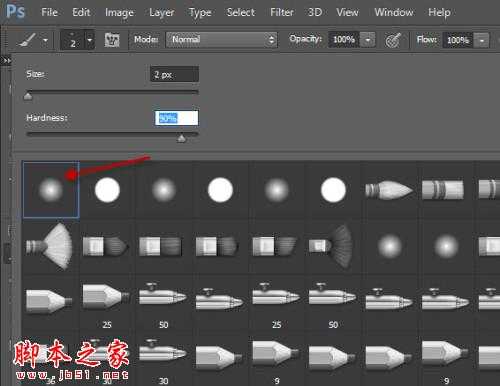Open the Brush Preset picker dropdown arrow
Screen dimensions: 500x386
90,40
